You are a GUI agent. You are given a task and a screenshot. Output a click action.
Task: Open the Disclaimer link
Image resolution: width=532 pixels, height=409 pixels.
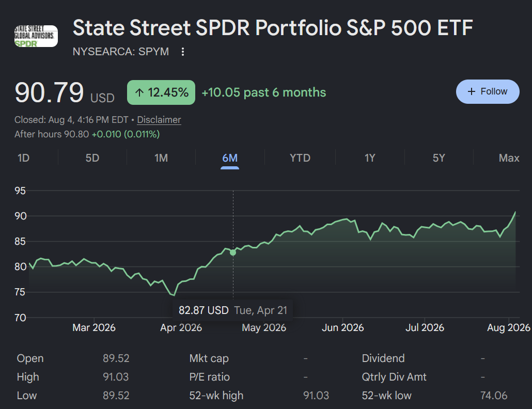(x=159, y=120)
